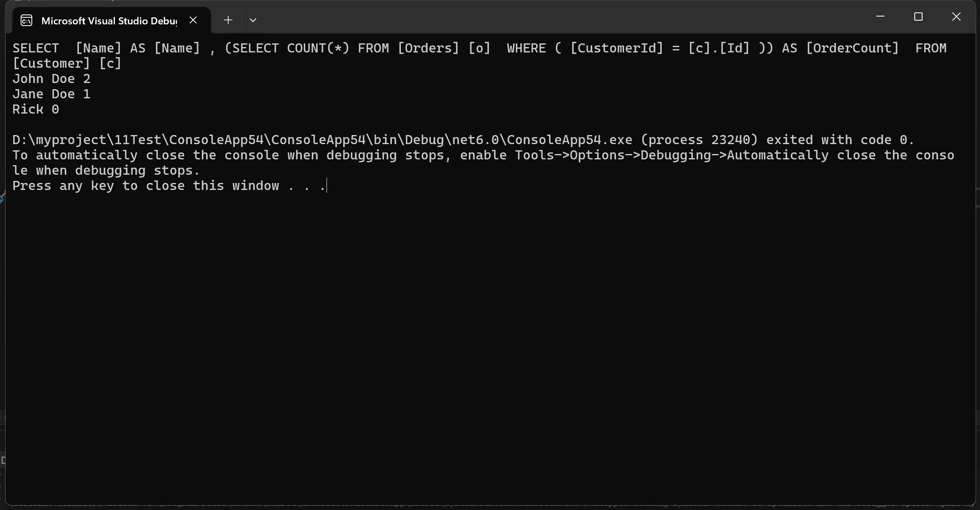
Task: Maximize the console window
Action: (x=918, y=17)
